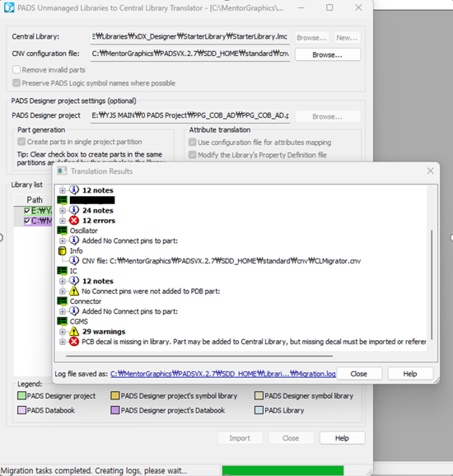Expand the 29 warnings node under CGMS
This screenshot has height=476, width=453.
tap(63, 332)
